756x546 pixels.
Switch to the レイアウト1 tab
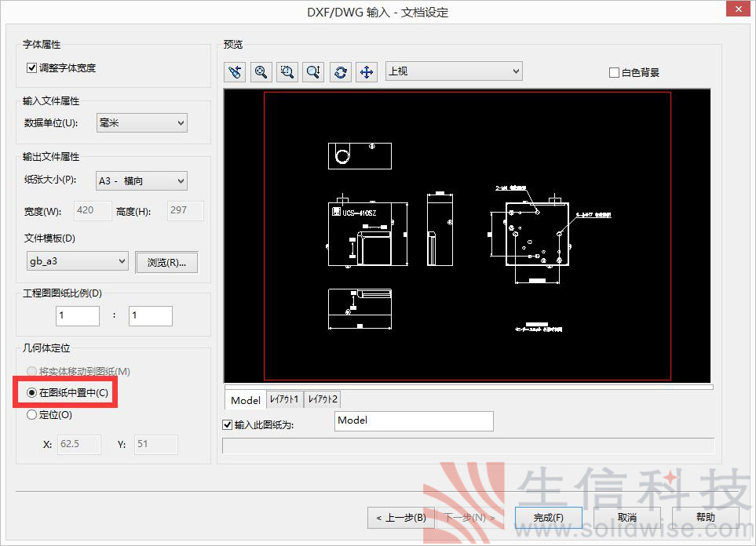[x=285, y=400]
